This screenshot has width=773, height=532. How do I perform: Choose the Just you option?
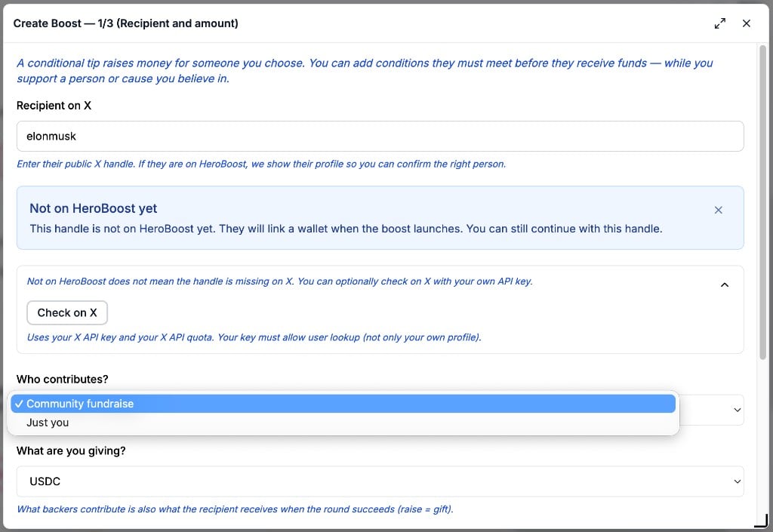click(x=343, y=423)
